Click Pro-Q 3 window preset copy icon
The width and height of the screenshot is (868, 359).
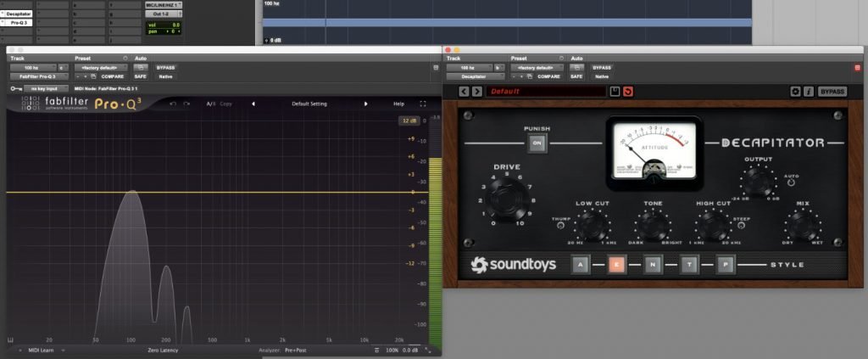[93, 76]
